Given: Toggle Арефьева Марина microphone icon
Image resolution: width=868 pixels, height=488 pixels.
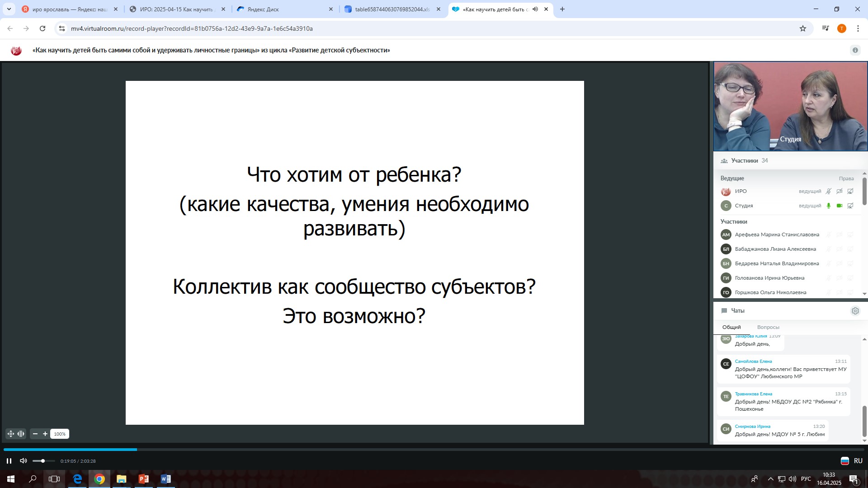Looking at the screenshot, I should (x=829, y=235).
